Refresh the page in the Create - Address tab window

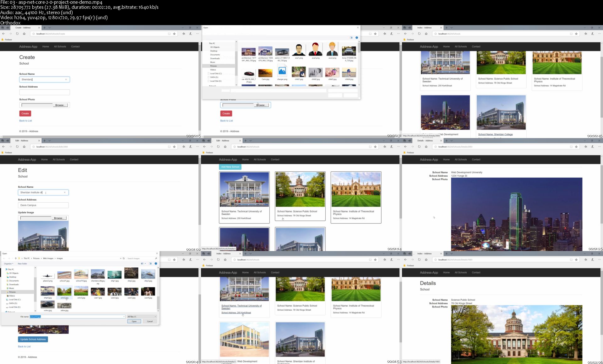pyautogui.click(x=17, y=34)
